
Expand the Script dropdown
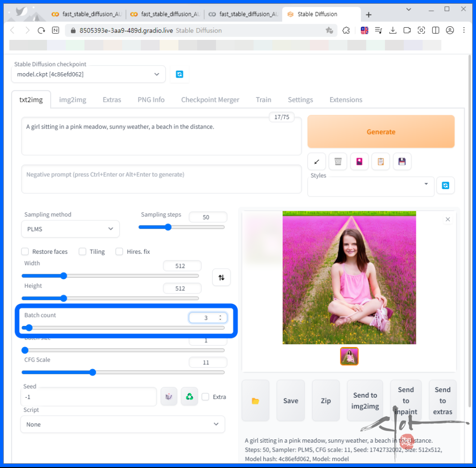123,424
